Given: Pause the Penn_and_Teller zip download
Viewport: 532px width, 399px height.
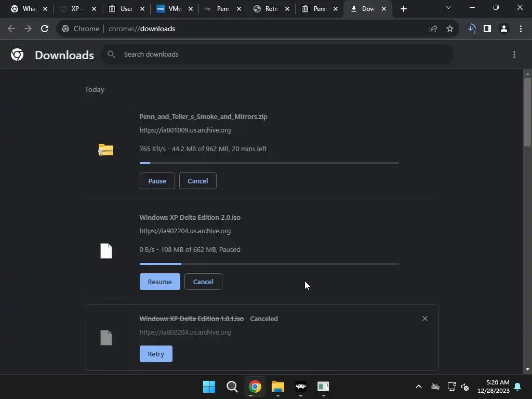Looking at the screenshot, I should [157, 181].
